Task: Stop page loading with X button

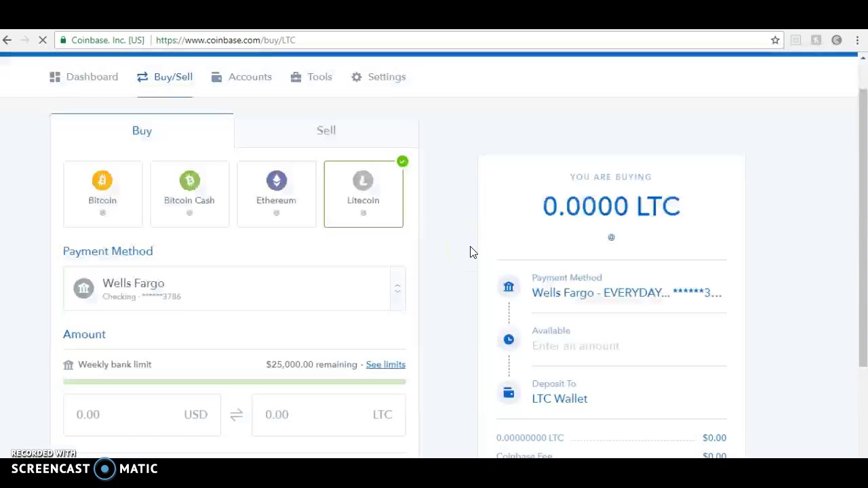Action: pyautogui.click(x=42, y=40)
